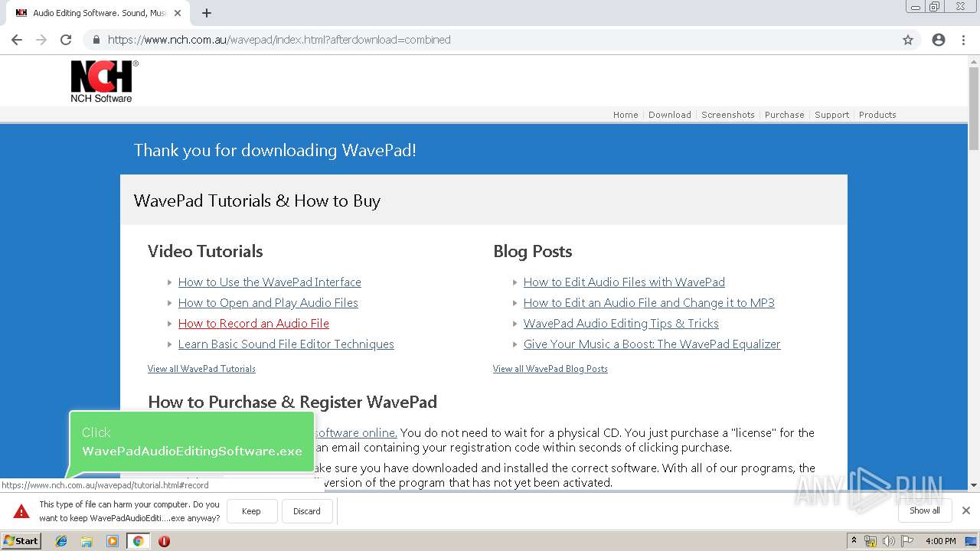Open How to Edit Audio Files with WavePad

[624, 282]
